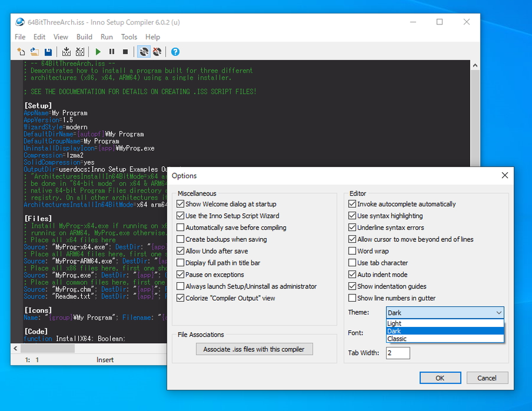Image resolution: width=532 pixels, height=411 pixels.
Task: Minimize the Inno Setup Compiler window
Action: click(413, 22)
